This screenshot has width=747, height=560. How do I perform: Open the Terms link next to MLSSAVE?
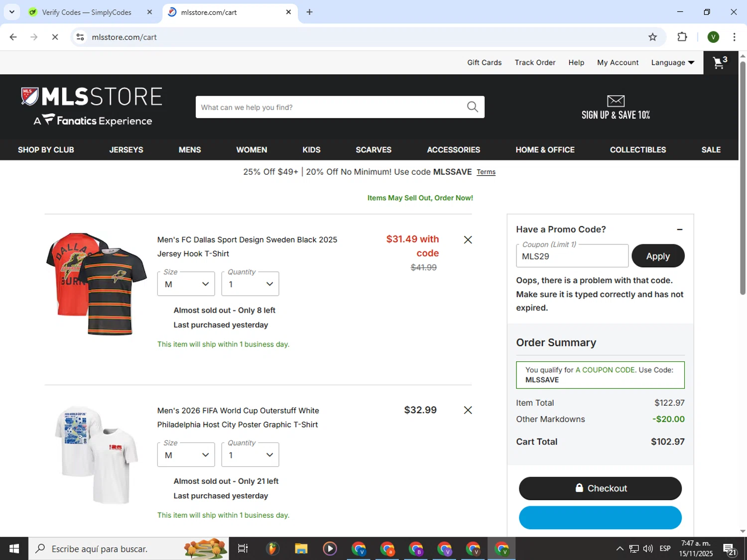click(x=486, y=172)
